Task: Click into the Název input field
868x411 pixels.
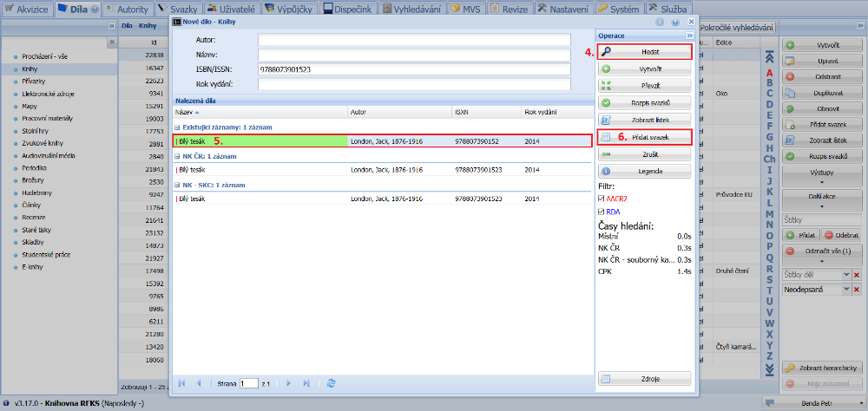Action: coord(414,54)
